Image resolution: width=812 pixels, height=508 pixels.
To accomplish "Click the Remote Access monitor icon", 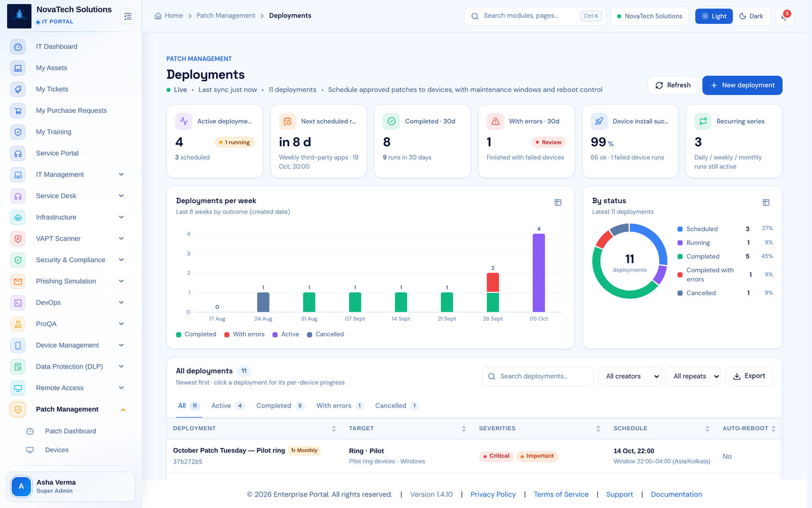I will pos(18,388).
